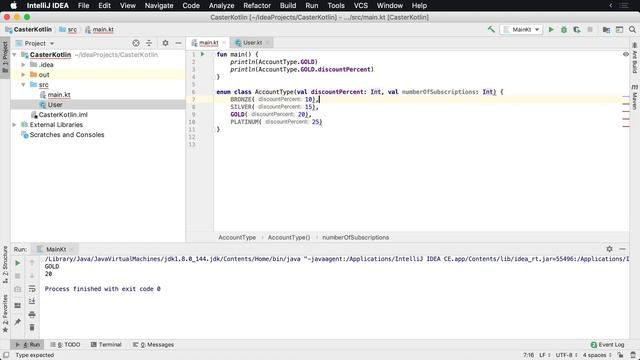
Task: Hide the Run panel minus icon
Action: 622,249
